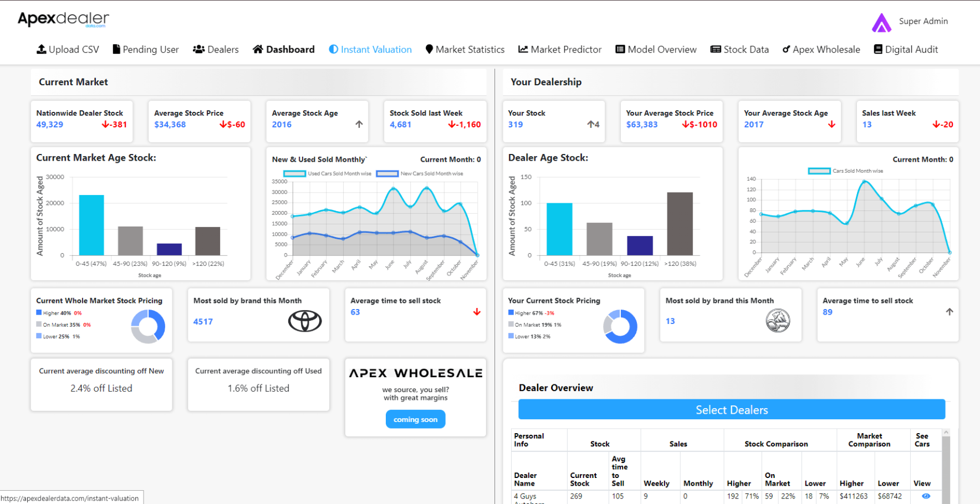Viewport: 980px width, 504px height.
Task: Open the Dealers menu item
Action: [x=216, y=49]
